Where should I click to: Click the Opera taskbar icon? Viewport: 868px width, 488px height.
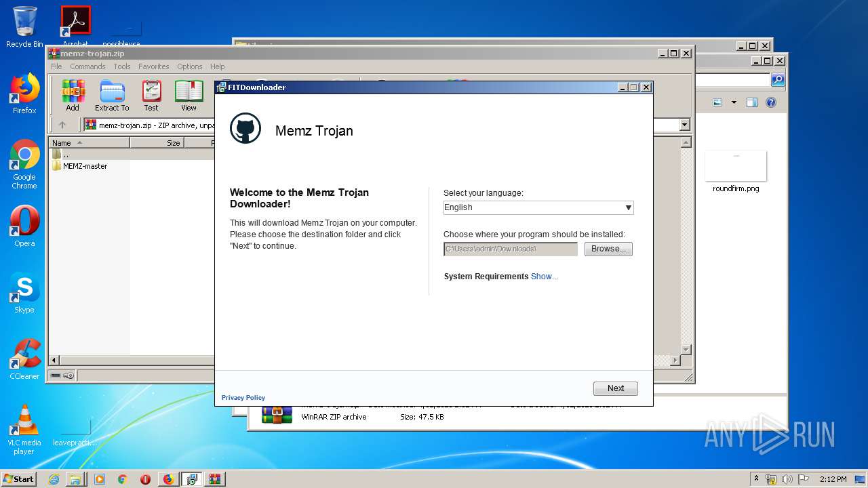click(x=145, y=479)
